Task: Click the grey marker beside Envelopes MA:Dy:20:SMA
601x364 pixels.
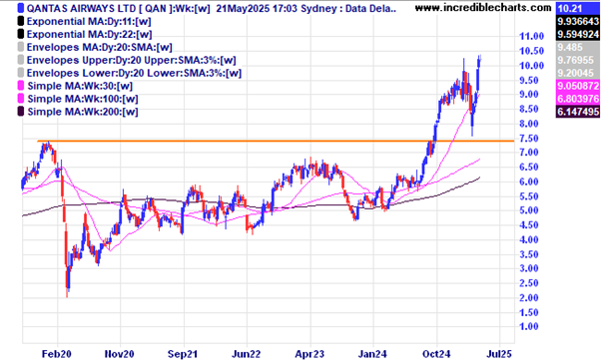Action: pos(21,47)
